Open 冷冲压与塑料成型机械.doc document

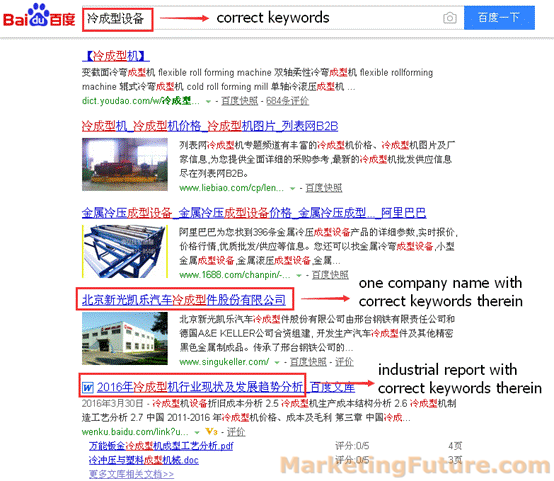coord(144,460)
